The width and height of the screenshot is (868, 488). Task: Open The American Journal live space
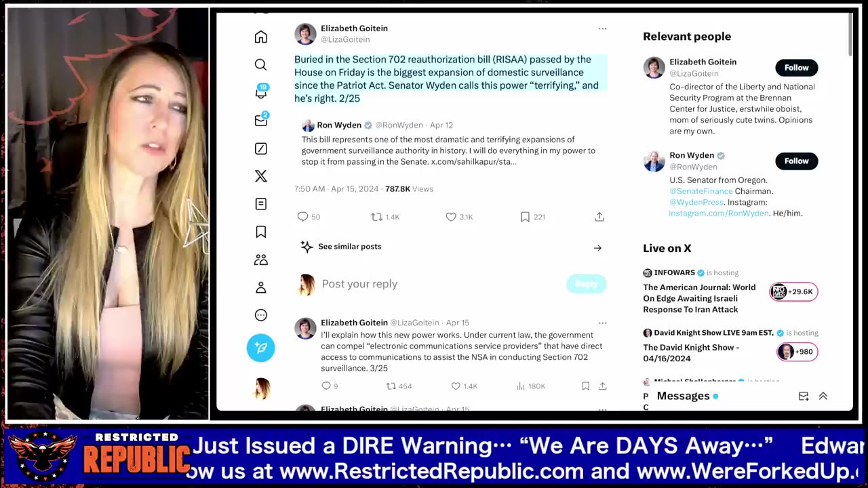pos(699,298)
